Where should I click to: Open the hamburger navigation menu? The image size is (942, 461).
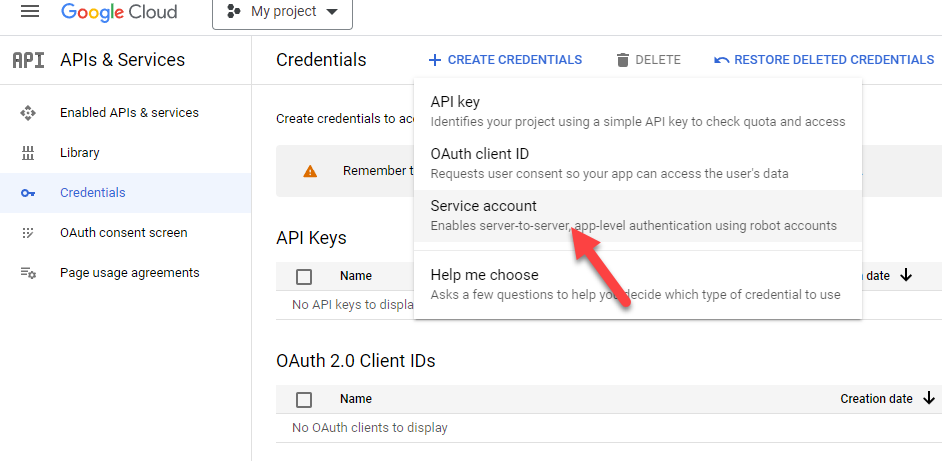29,11
